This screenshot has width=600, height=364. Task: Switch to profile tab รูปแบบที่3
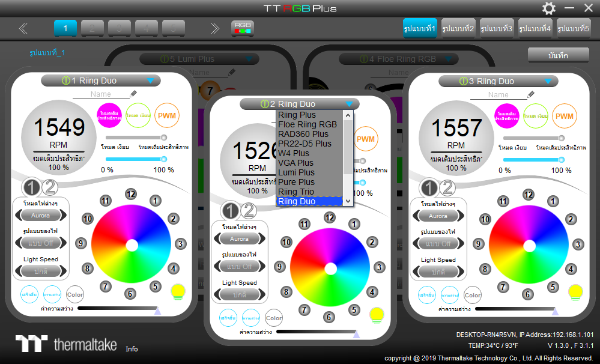click(496, 28)
